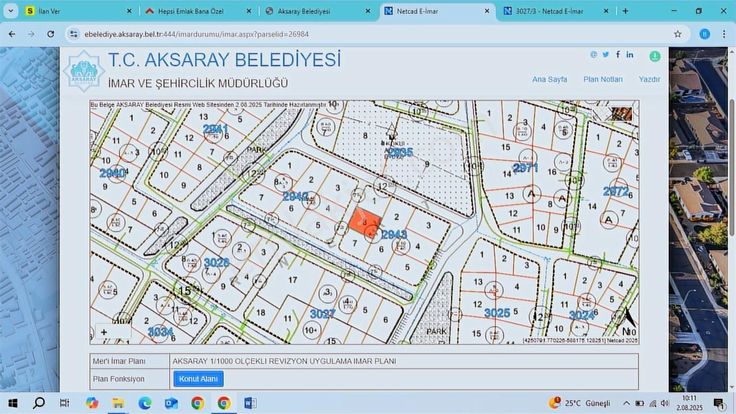Click the map layer thumbnail in top-right corner
This screenshot has height=414, width=736.
pyautogui.click(x=622, y=112)
